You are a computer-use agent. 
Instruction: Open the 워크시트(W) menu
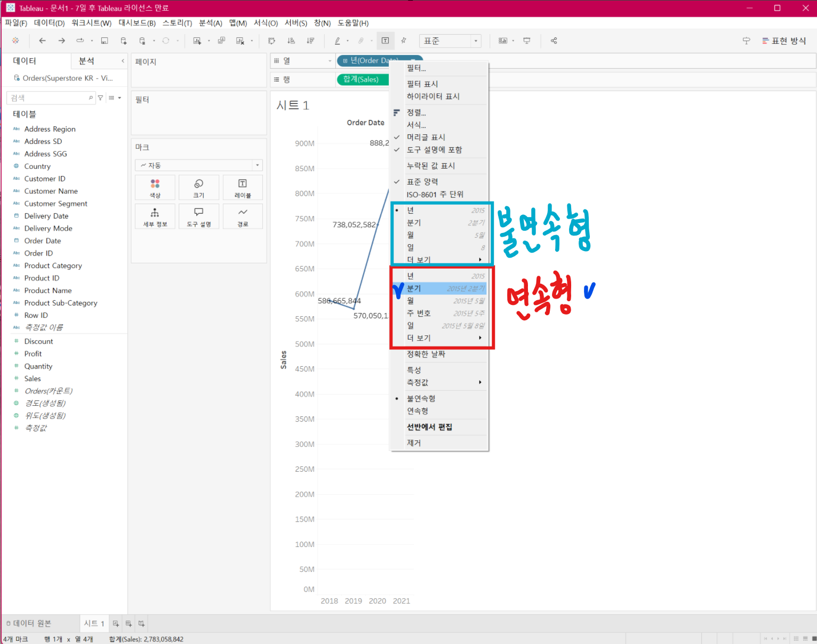point(91,23)
